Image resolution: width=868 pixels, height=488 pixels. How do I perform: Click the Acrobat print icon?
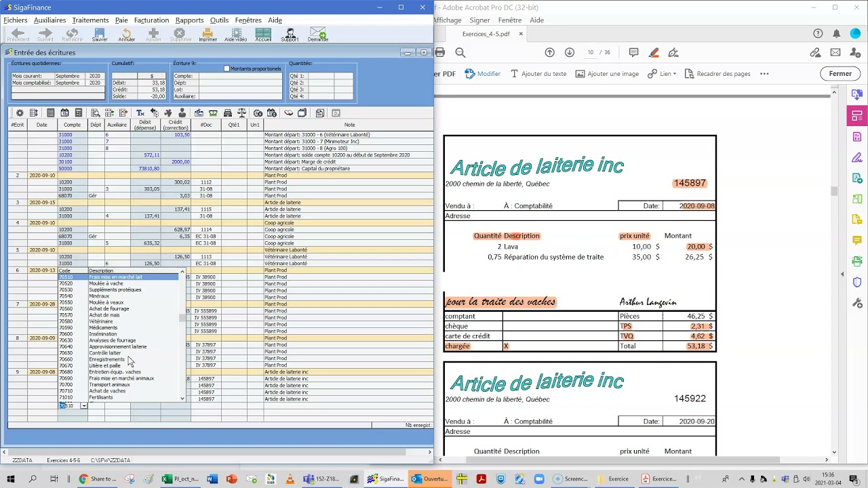439,53
